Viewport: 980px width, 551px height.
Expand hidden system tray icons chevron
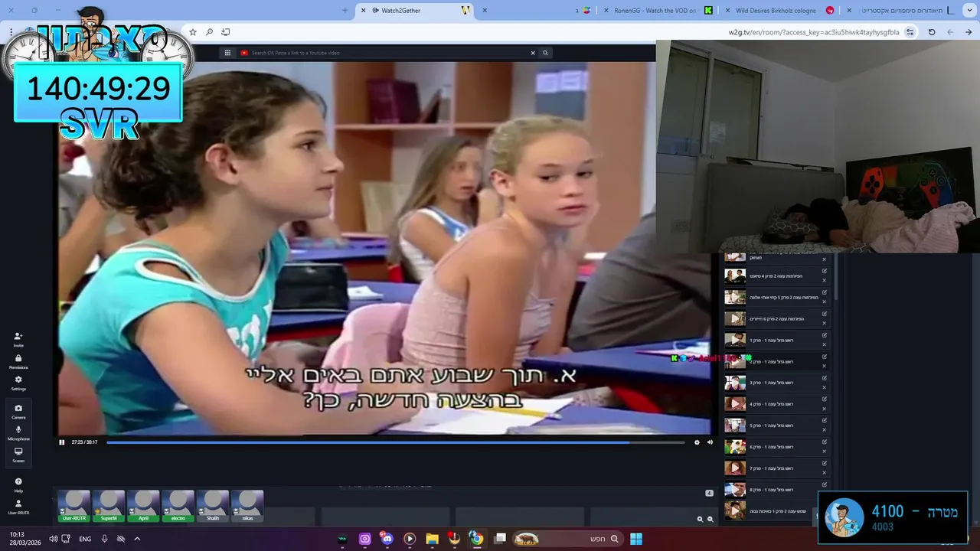(x=137, y=539)
